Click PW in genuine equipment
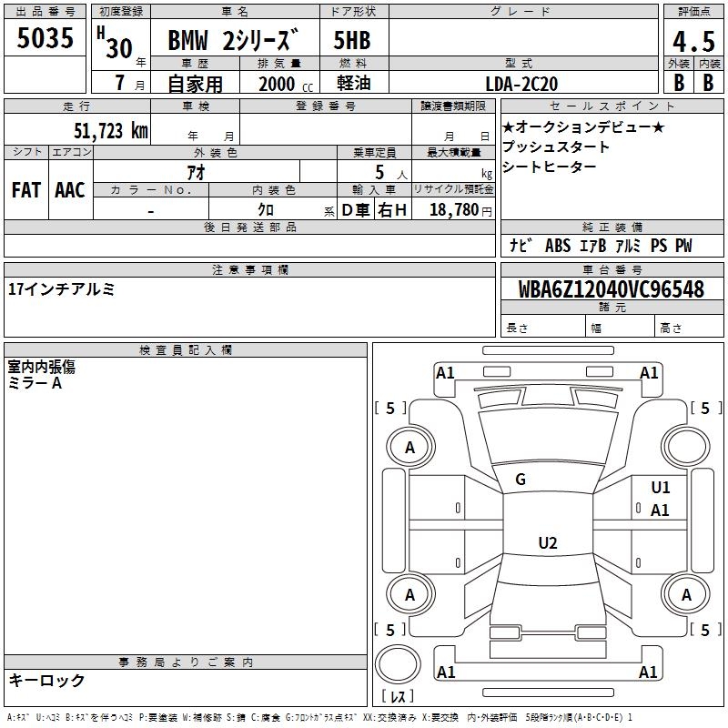Image resolution: width=728 pixels, height=728 pixels. tap(683, 246)
